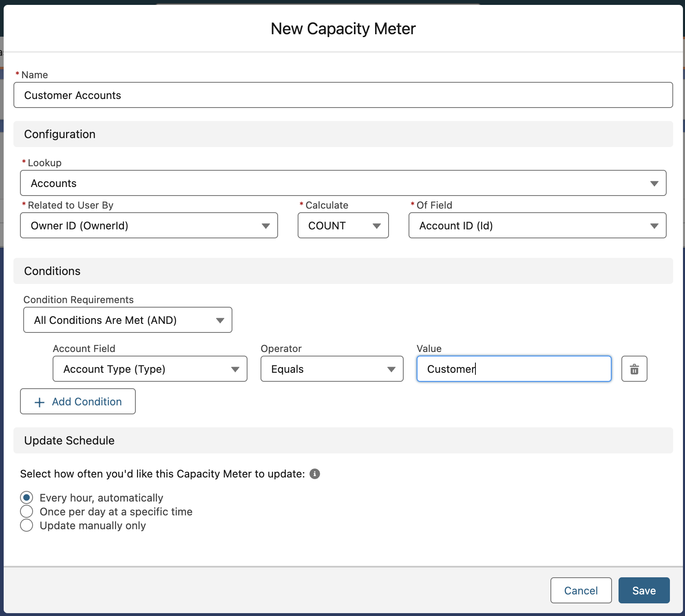
Task: Open the Calculate COUNT dropdown
Action: coord(343,226)
